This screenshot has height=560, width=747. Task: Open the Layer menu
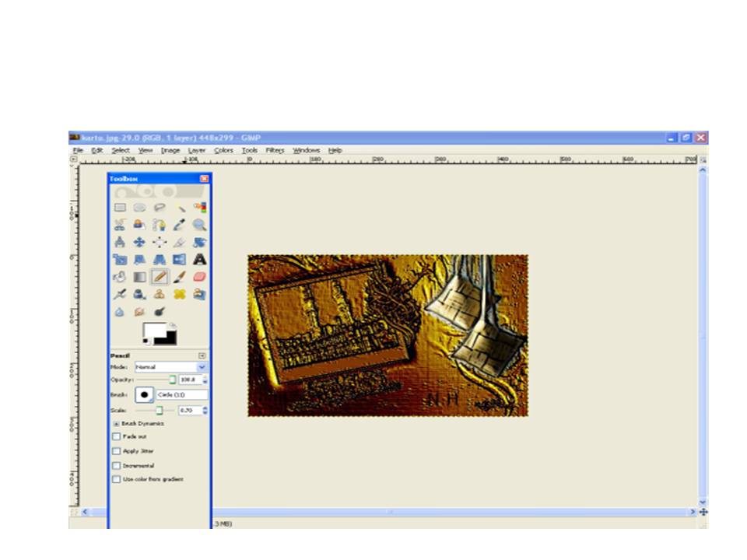pyautogui.click(x=197, y=150)
